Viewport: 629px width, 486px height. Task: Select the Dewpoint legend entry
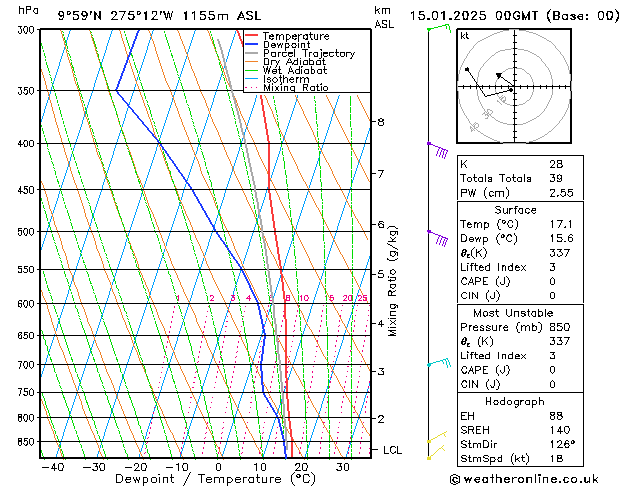pyautogui.click(x=286, y=45)
